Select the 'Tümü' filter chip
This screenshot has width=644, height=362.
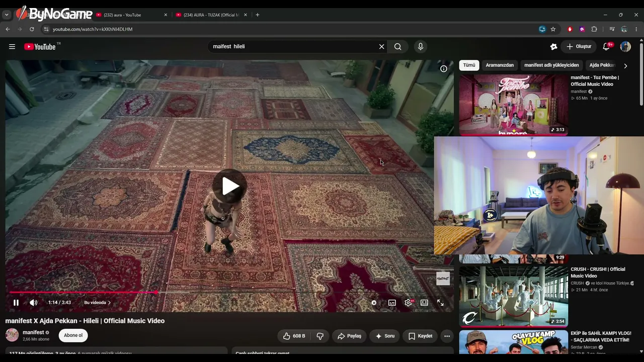point(469,65)
